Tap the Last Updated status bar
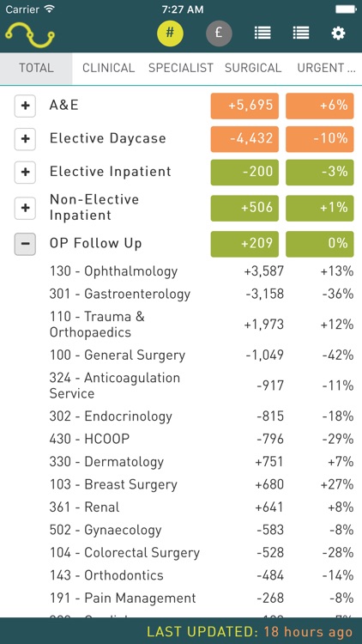 [x=181, y=631]
